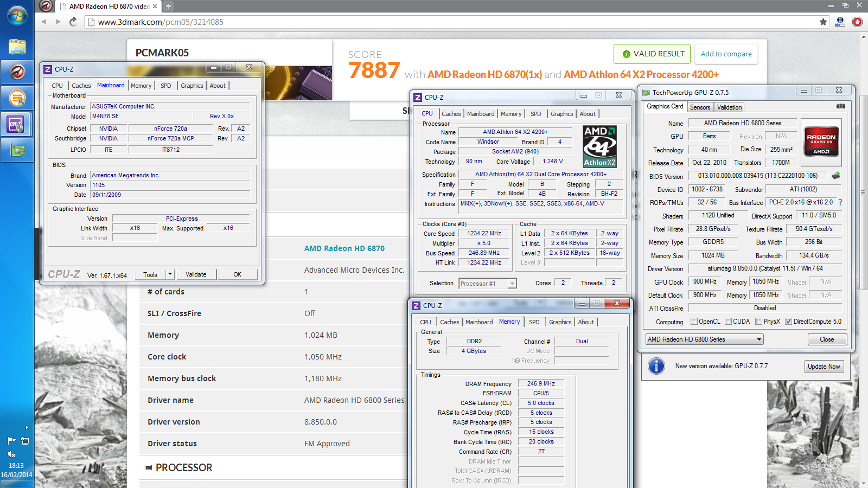Image resolution: width=868 pixels, height=488 pixels.
Task: Click the browser extension icon beside the star
Action: (x=840, y=22)
